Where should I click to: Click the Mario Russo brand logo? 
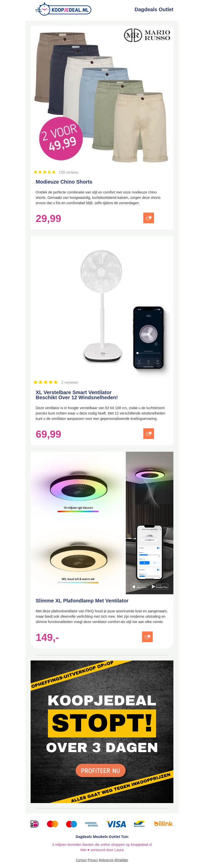pyautogui.click(x=147, y=35)
